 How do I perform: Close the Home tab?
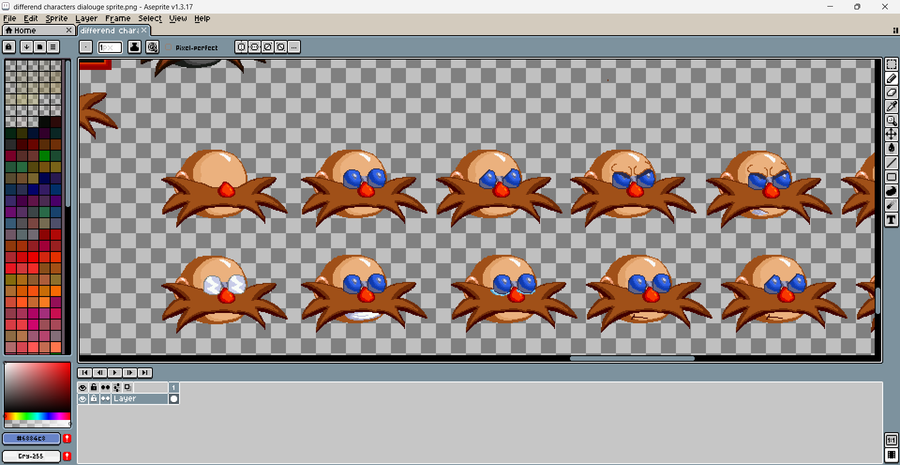[69, 30]
